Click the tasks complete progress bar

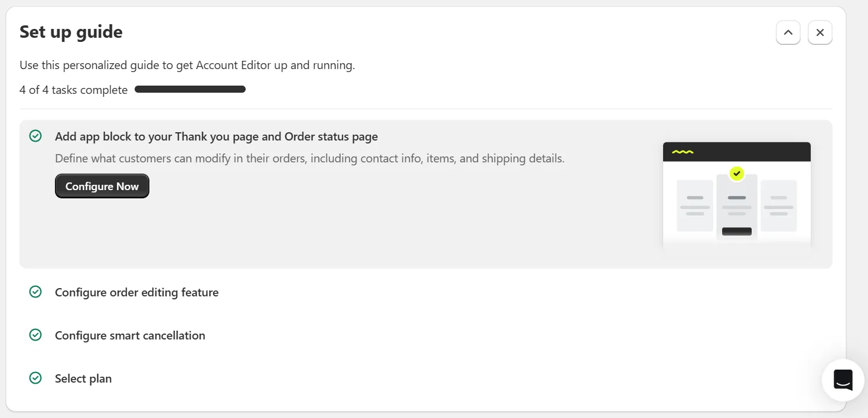190,90
